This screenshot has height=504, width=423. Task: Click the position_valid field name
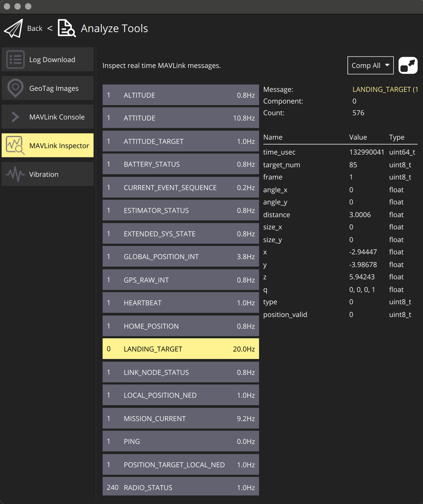click(285, 315)
